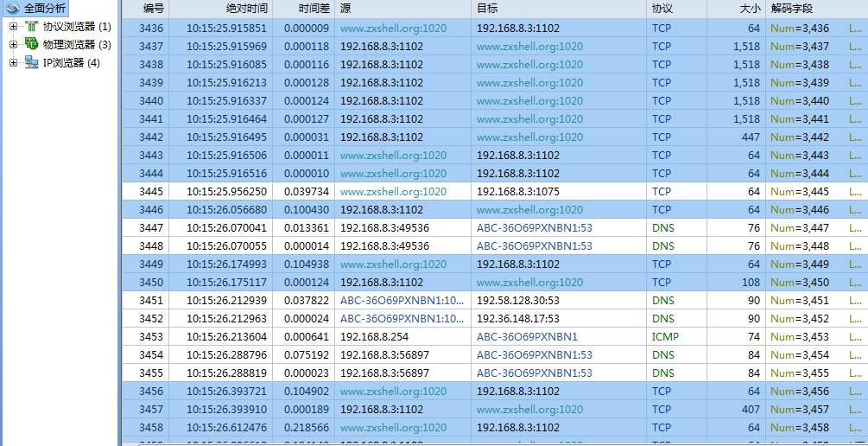Click destination 192.58.128.30:53
The height and width of the screenshot is (446, 868).
(518, 301)
